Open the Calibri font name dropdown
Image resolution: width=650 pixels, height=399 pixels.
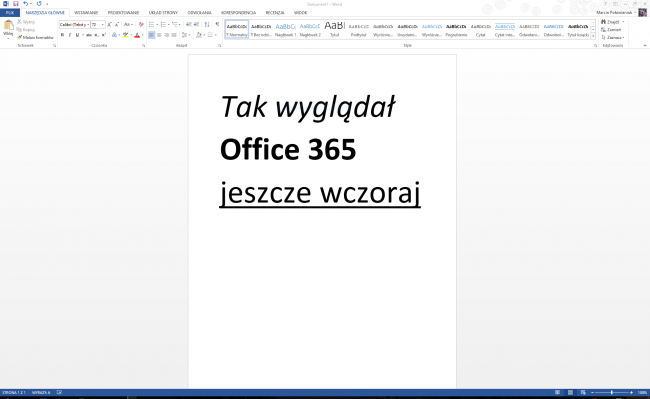[x=88, y=25]
